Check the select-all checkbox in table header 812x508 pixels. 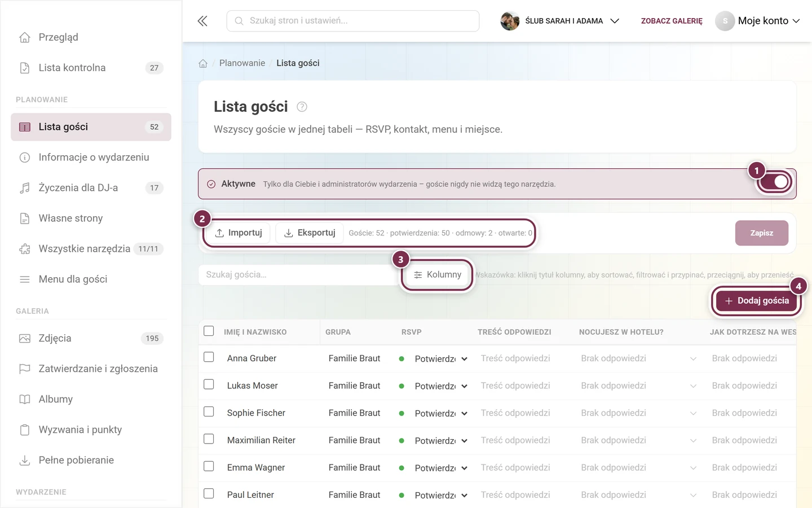point(209,331)
